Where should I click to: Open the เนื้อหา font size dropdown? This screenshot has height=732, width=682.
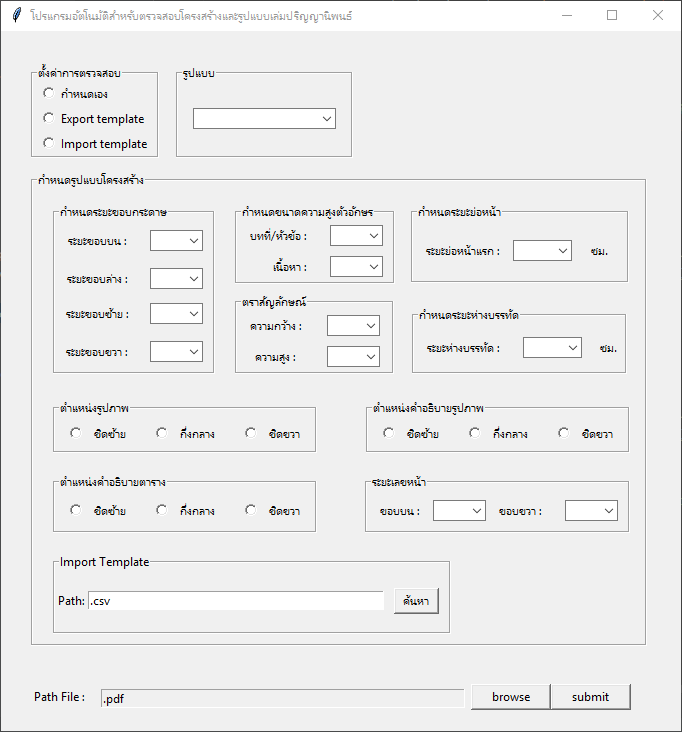click(x=356, y=267)
